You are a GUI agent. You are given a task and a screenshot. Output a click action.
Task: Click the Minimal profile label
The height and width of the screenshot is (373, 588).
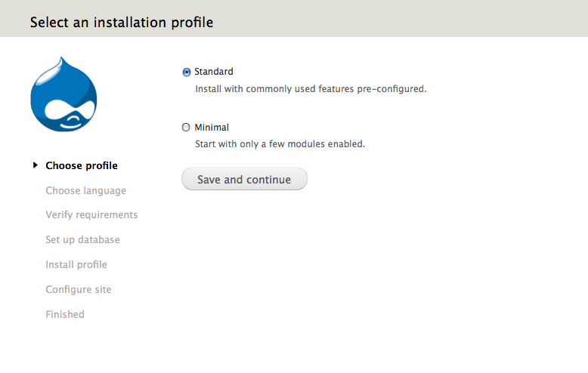tap(212, 128)
